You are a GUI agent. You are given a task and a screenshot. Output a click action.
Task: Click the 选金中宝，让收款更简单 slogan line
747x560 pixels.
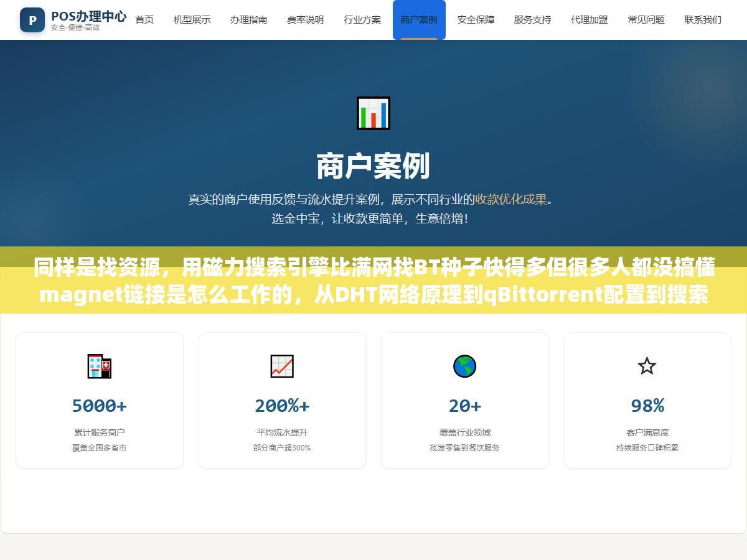coord(370,219)
